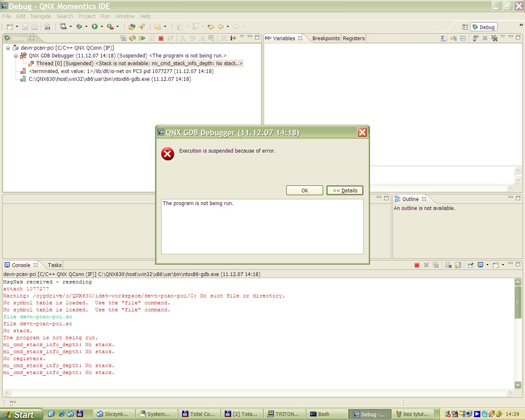Open the Debug bug icon dropdown arrow

(86, 27)
